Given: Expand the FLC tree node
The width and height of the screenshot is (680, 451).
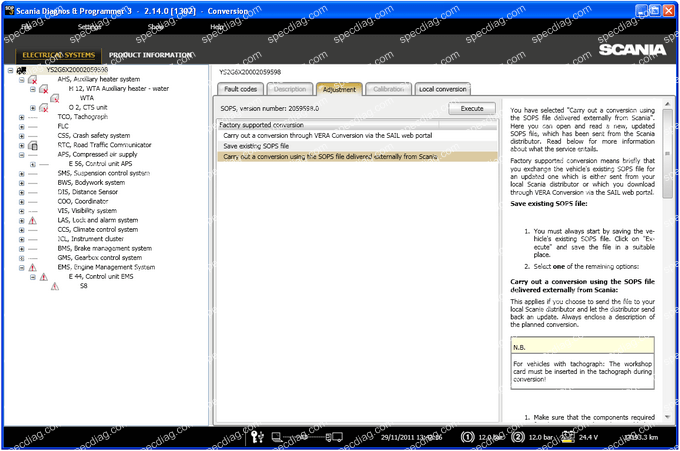Looking at the screenshot, I should click(22, 127).
